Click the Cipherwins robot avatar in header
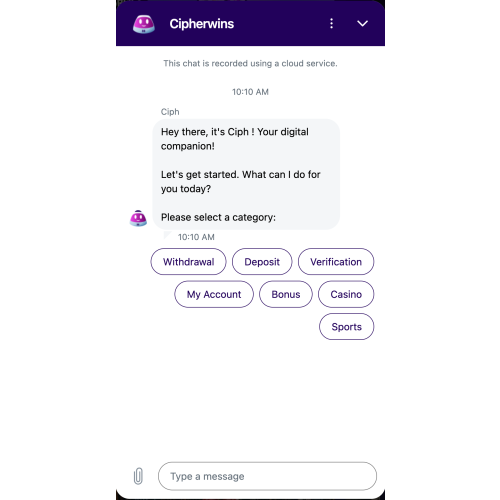Viewport: 500px width, 500px height. [x=144, y=24]
